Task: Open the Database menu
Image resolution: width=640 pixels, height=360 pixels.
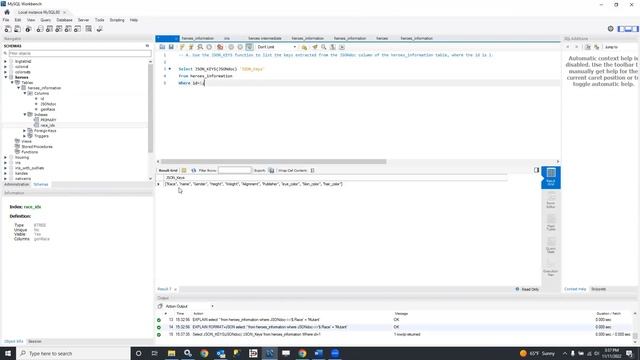Action: tap(64, 20)
